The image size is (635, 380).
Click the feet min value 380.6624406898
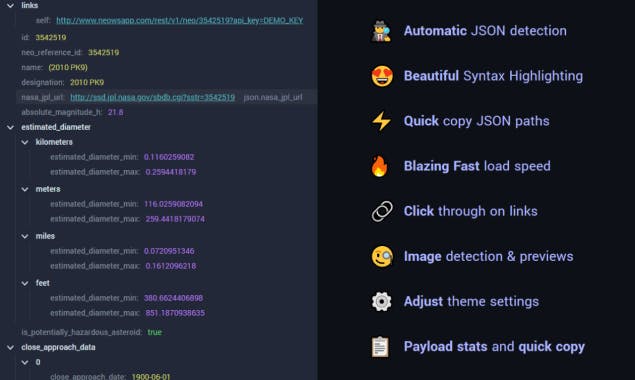[x=173, y=298]
